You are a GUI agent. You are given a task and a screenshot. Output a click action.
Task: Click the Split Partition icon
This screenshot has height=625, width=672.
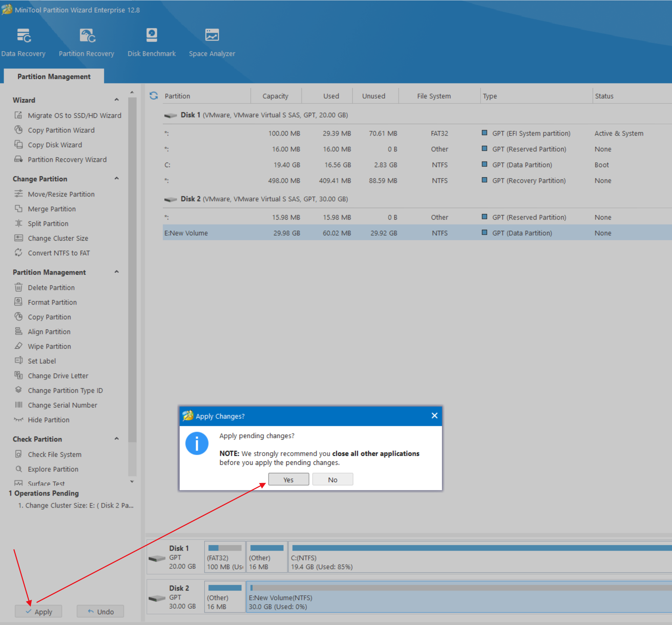pos(18,223)
